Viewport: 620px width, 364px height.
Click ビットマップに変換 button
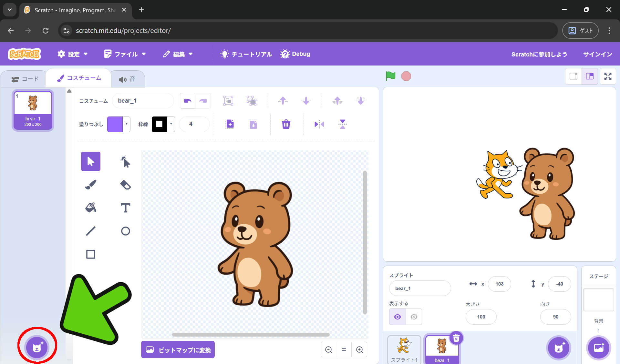point(178,350)
